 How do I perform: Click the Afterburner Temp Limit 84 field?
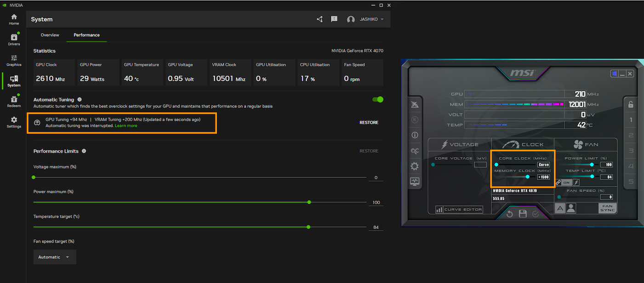(607, 177)
